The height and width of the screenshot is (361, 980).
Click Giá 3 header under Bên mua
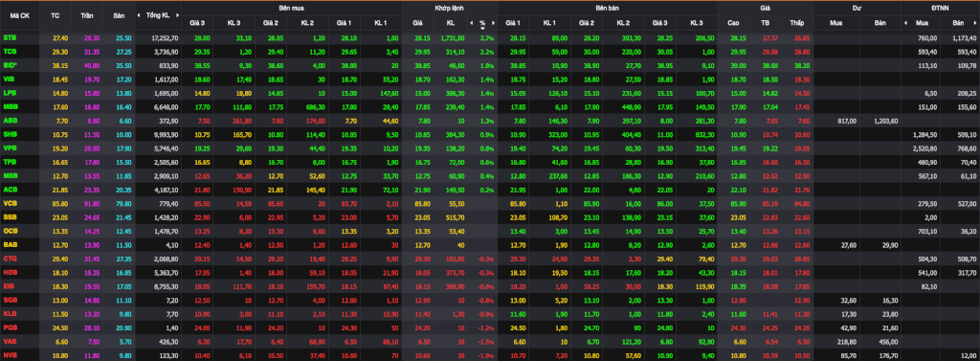(x=197, y=23)
